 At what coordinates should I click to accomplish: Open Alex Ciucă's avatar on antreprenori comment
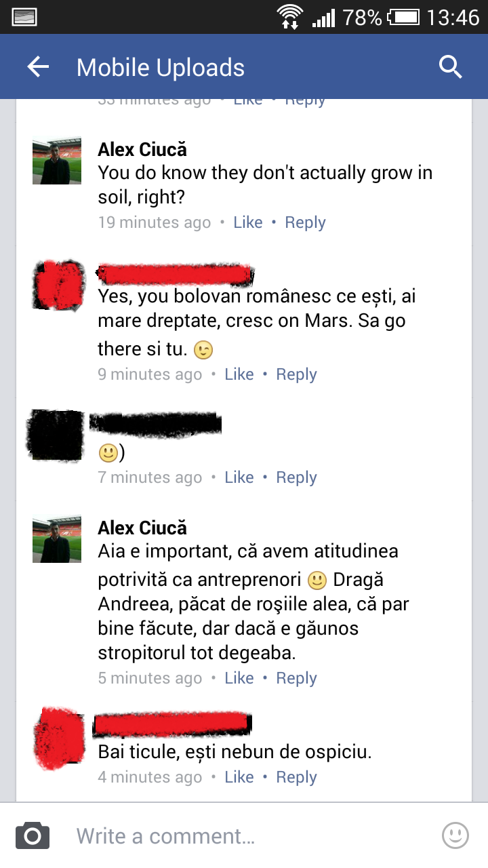pyautogui.click(x=57, y=540)
